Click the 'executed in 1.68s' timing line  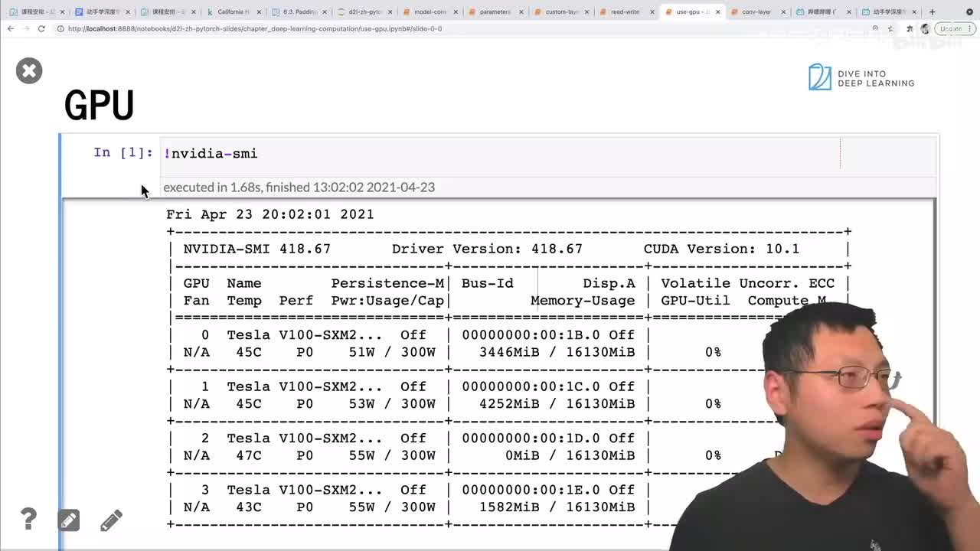[299, 187]
